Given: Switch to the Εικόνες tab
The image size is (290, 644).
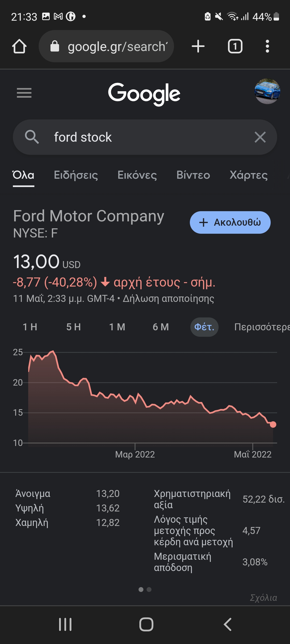Looking at the screenshot, I should [137, 175].
